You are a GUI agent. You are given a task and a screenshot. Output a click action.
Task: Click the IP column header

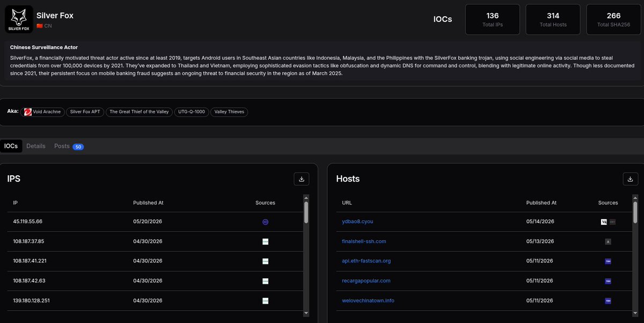coord(16,203)
